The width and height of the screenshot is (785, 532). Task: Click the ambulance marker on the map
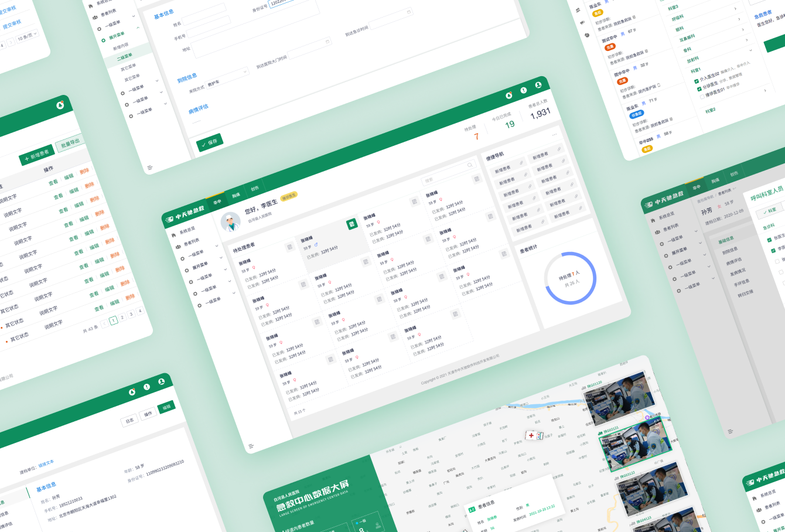coord(534,435)
